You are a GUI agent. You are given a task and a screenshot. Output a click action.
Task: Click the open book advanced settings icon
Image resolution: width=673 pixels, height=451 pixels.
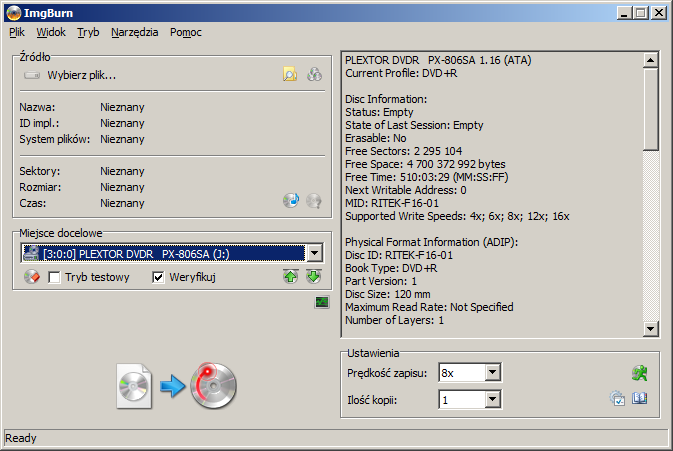pyautogui.click(x=640, y=398)
